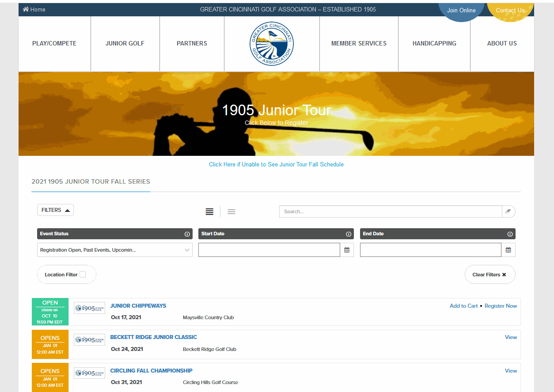Focus the Search events field
Viewport: 554px width, 392px height.
(x=391, y=211)
